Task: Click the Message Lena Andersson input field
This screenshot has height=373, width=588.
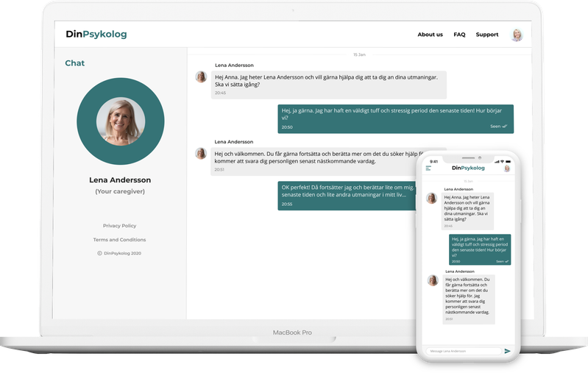Action: click(462, 351)
